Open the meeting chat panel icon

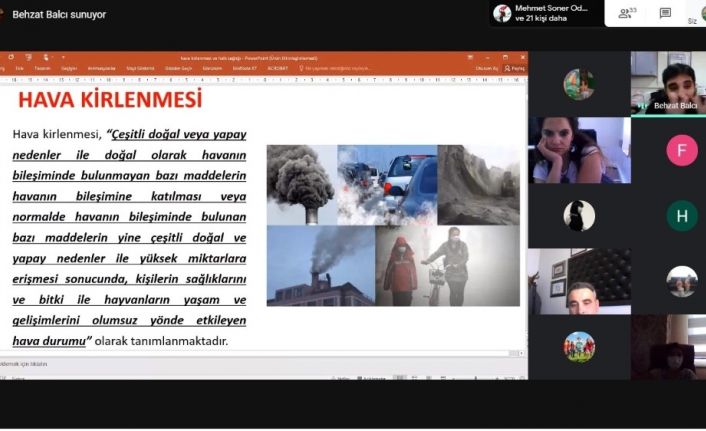665,13
